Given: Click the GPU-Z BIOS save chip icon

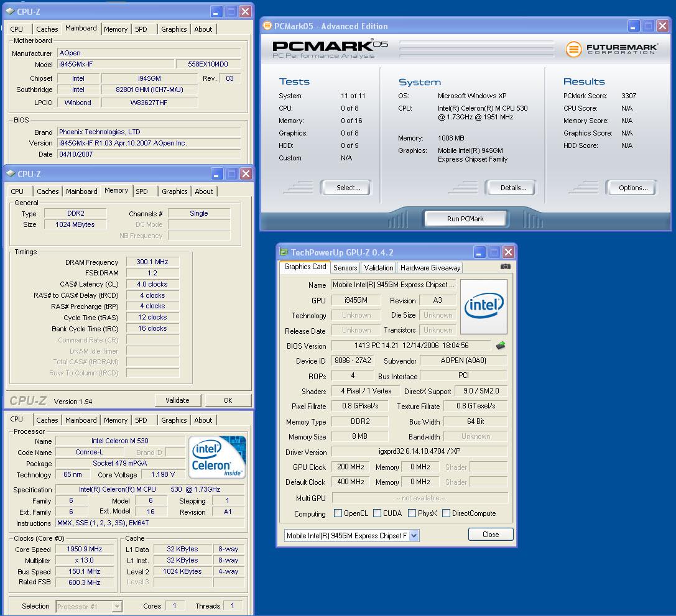Looking at the screenshot, I should (x=501, y=346).
